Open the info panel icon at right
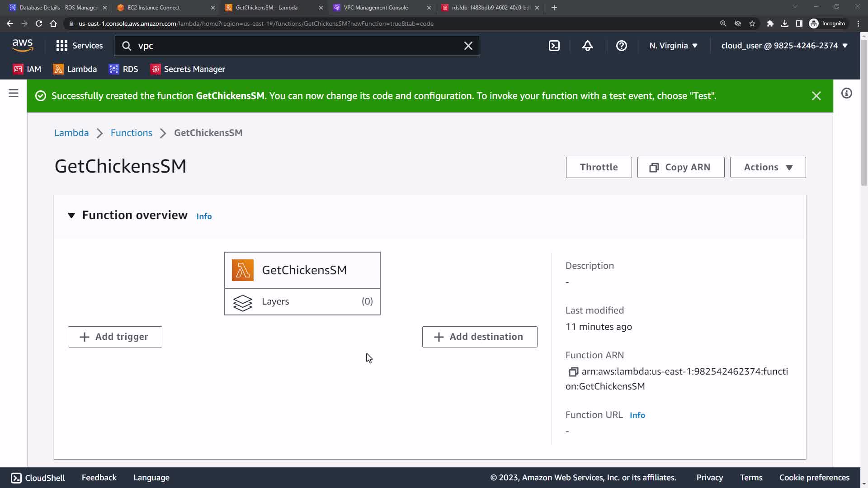 pyautogui.click(x=846, y=94)
